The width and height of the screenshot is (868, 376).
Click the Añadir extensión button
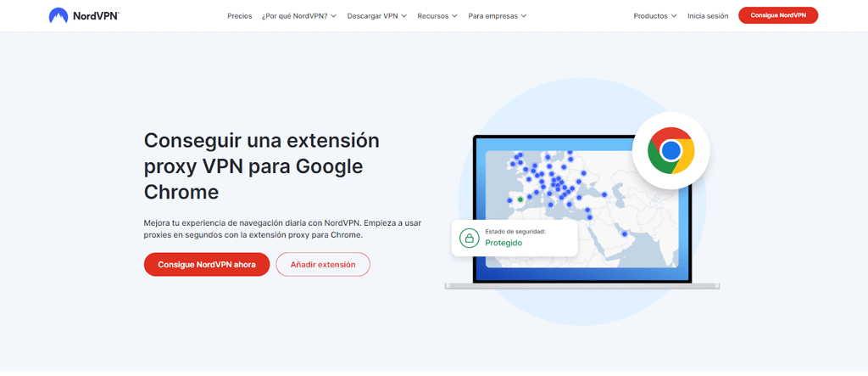click(323, 265)
